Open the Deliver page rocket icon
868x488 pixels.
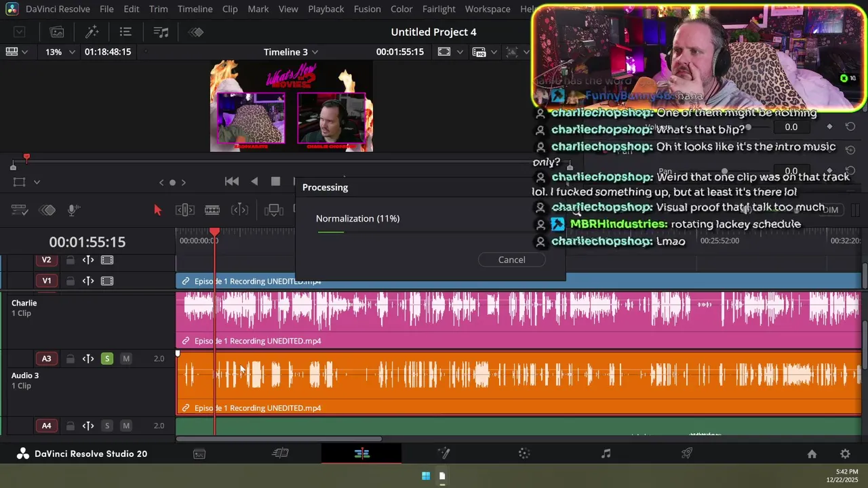[687, 454]
